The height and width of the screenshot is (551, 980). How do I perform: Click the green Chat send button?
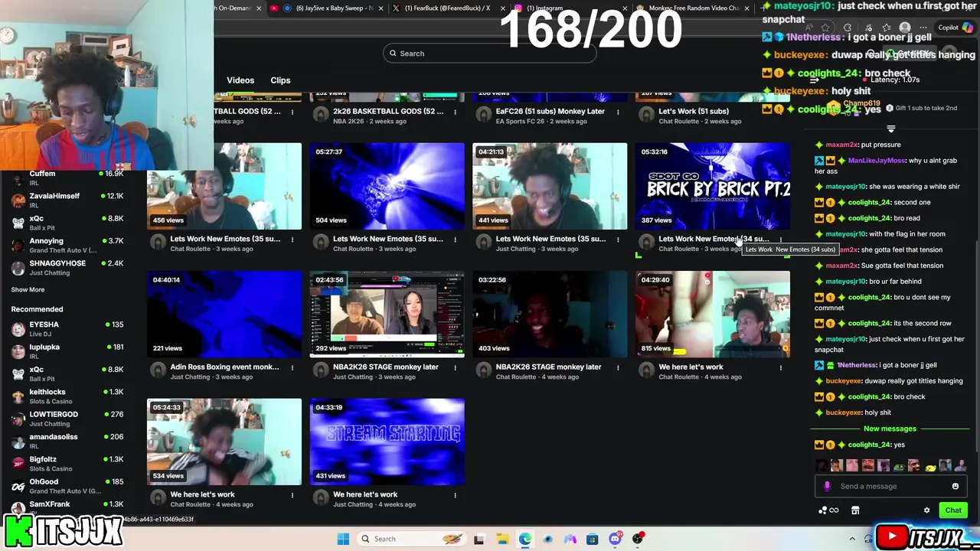953,510
